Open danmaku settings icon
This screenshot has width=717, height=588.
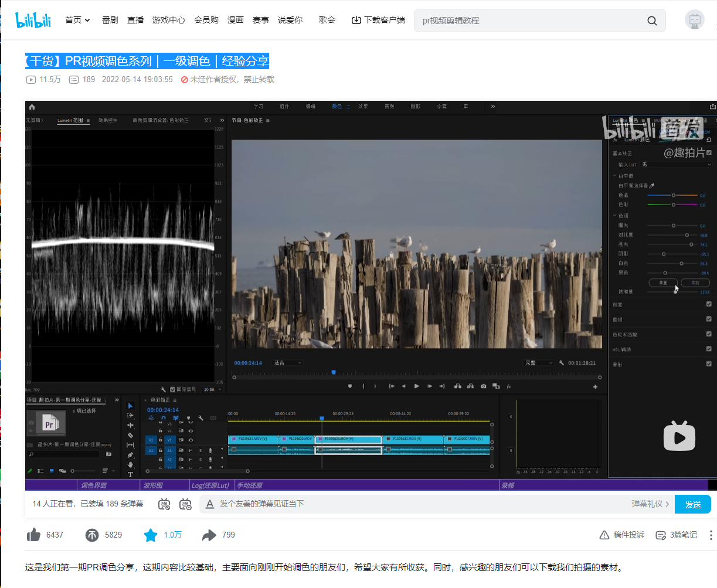186,504
